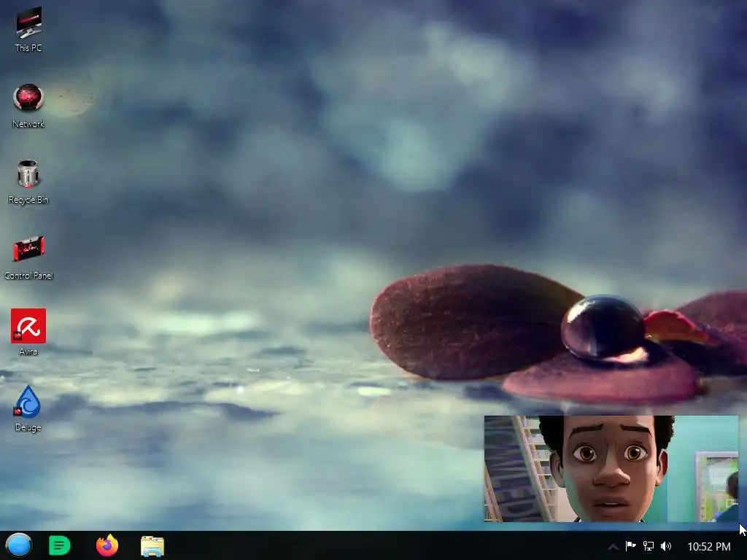
Task: Select the "Control Panel" label text
Action: click(28, 275)
